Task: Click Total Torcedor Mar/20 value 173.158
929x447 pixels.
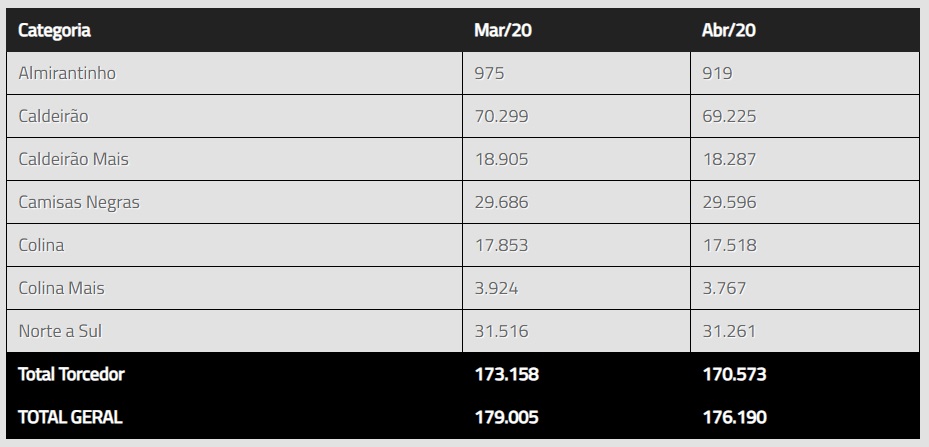Action: pos(506,374)
